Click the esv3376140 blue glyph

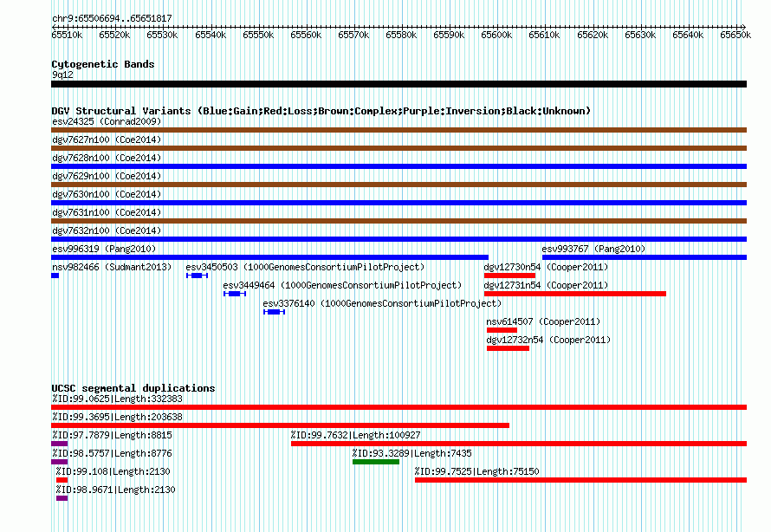click(274, 312)
